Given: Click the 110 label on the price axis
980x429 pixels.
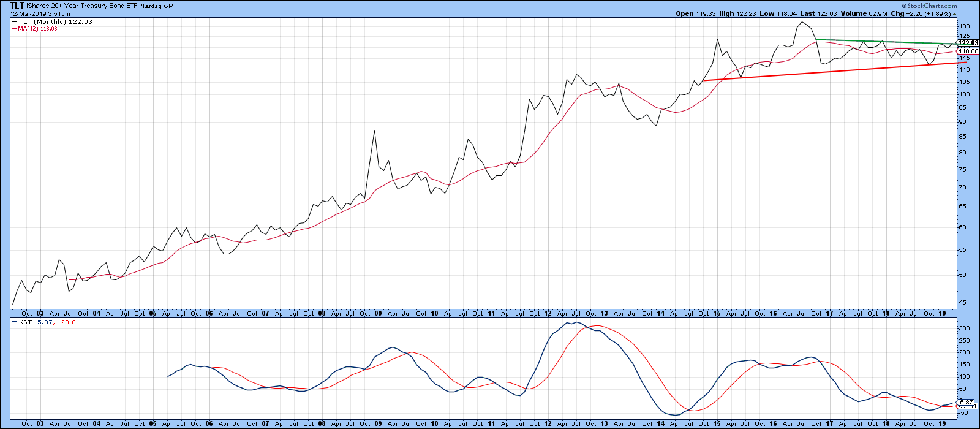Looking at the screenshot, I should pyautogui.click(x=964, y=70).
